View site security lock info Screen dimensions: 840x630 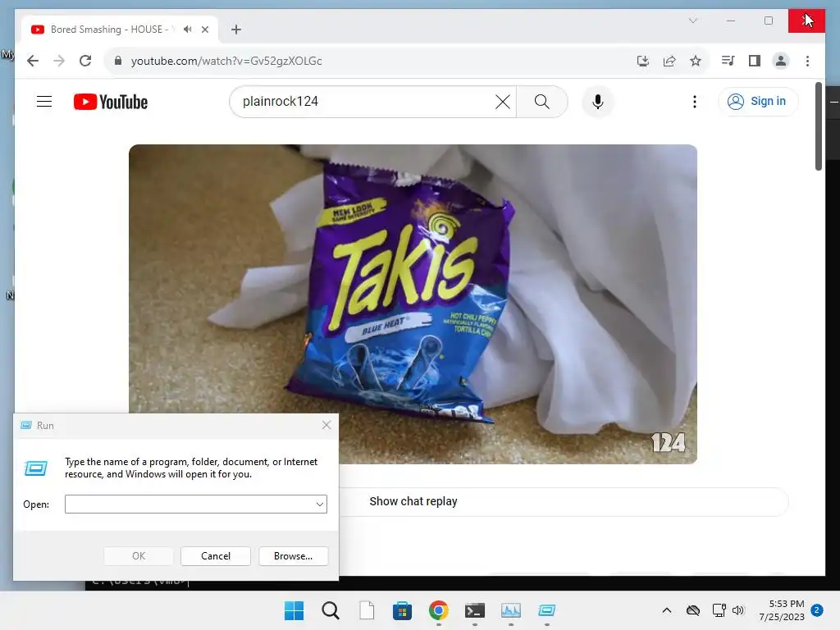coord(118,61)
